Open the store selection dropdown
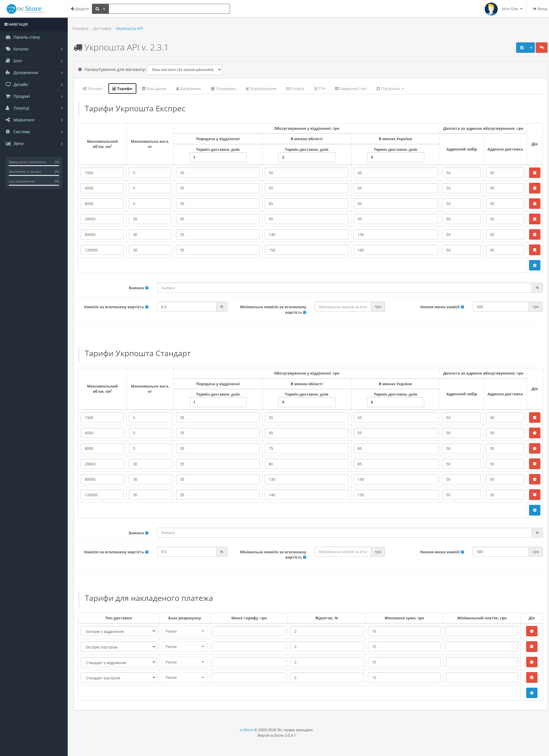 coord(184,70)
